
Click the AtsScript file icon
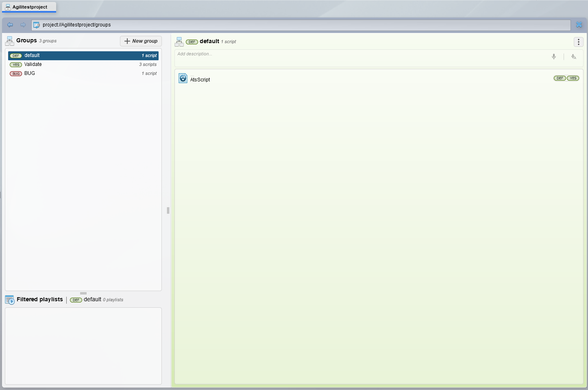click(183, 78)
